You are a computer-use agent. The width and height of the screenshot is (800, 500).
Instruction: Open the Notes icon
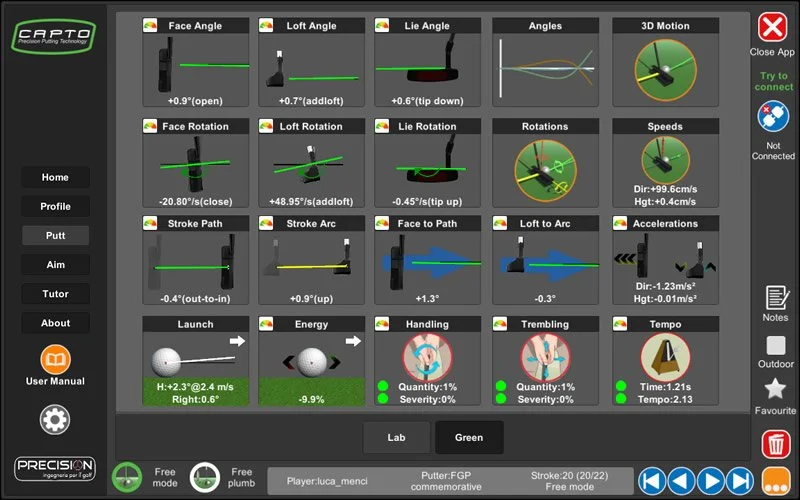pos(776,297)
